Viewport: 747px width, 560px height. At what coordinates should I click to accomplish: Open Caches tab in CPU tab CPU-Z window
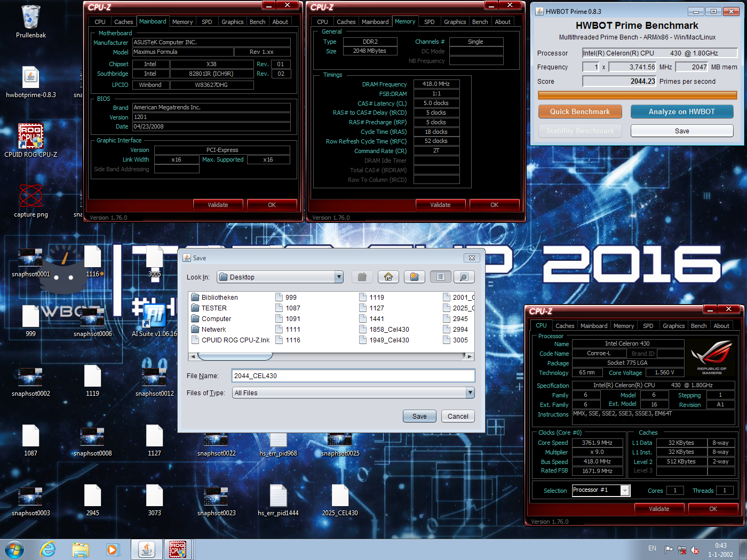pos(565,326)
